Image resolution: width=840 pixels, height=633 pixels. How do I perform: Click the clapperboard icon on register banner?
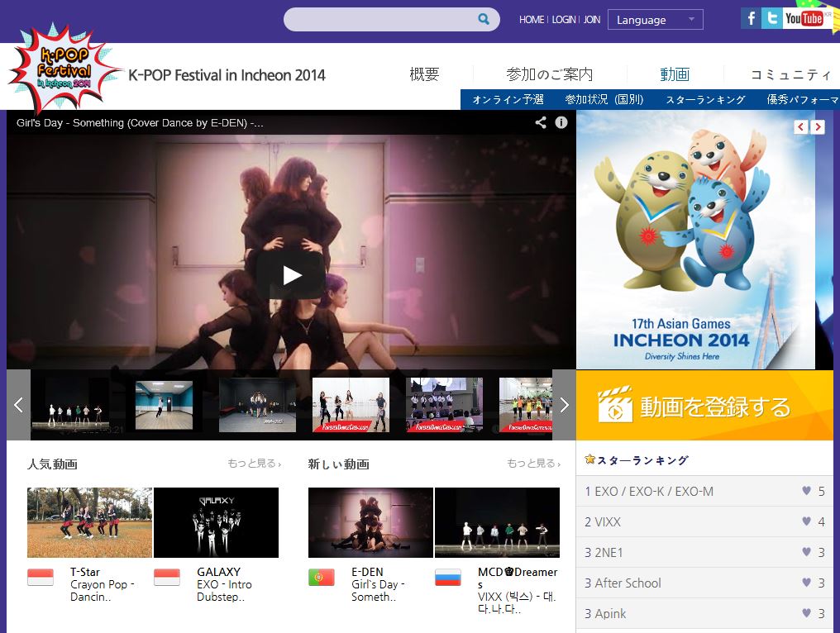[x=615, y=404]
